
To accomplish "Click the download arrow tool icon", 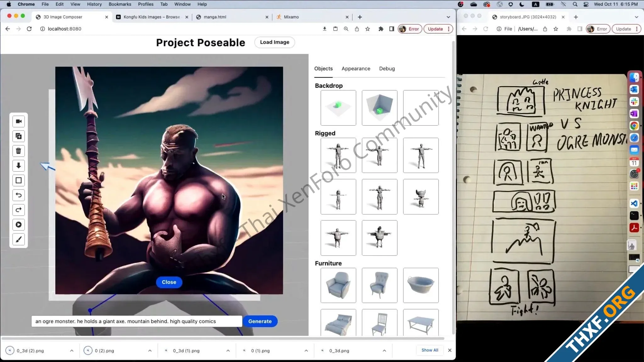I will pos(19,166).
